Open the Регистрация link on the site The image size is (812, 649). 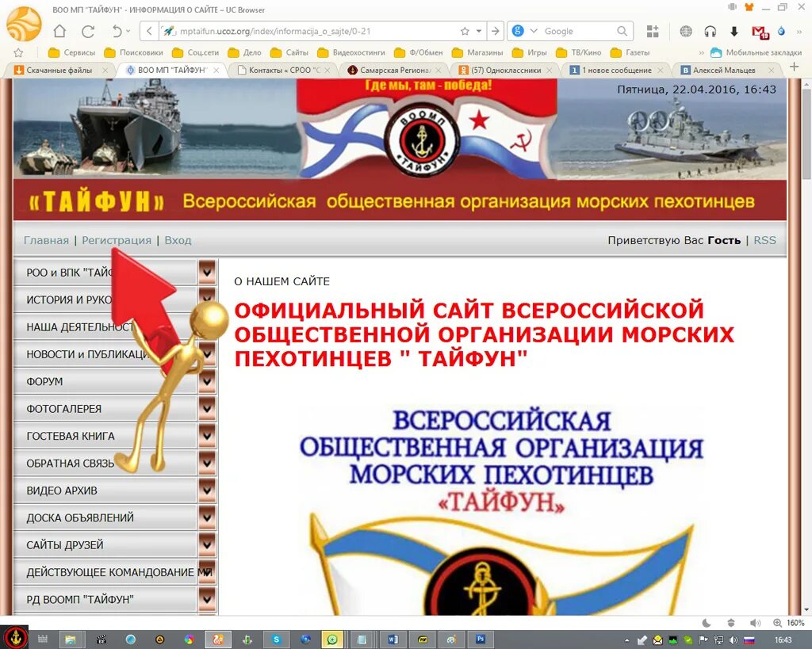pyautogui.click(x=117, y=239)
